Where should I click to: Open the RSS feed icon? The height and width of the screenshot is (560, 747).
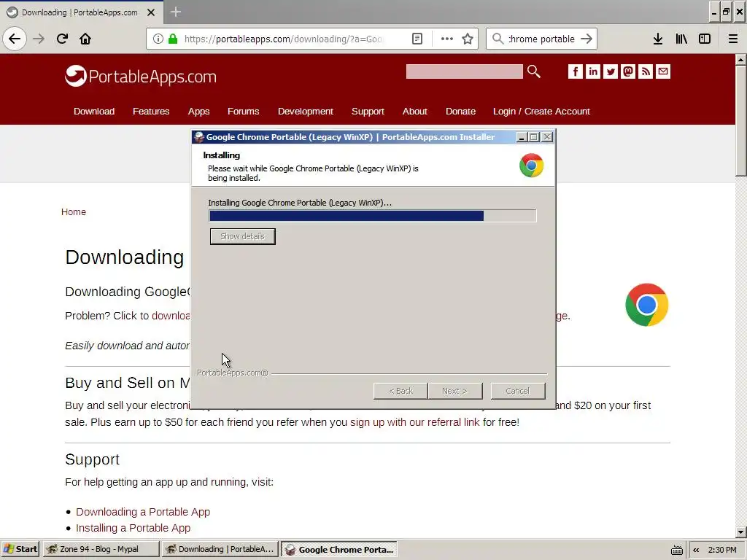[x=646, y=71]
